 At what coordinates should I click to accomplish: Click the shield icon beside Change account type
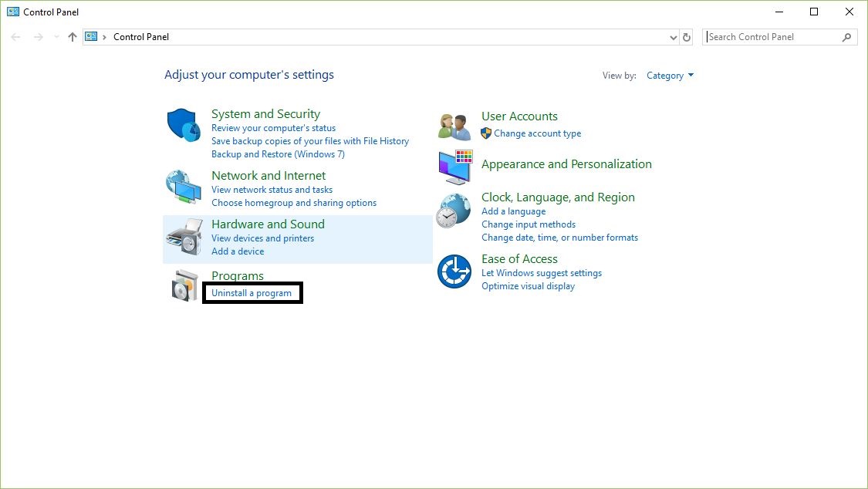click(x=486, y=133)
